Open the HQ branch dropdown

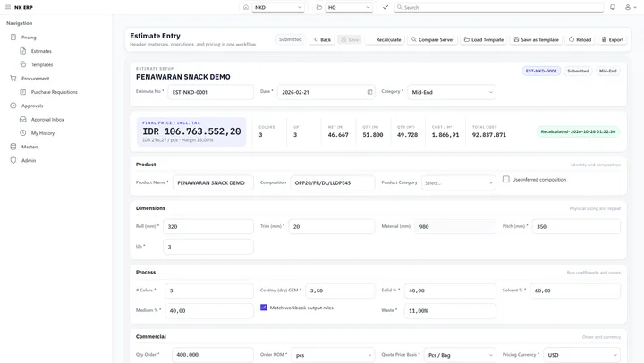(x=349, y=7)
